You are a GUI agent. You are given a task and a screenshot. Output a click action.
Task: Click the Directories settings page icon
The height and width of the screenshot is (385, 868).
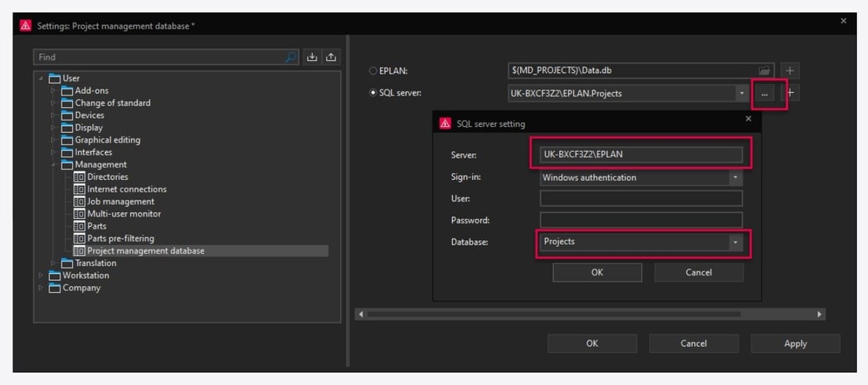pyautogui.click(x=79, y=177)
